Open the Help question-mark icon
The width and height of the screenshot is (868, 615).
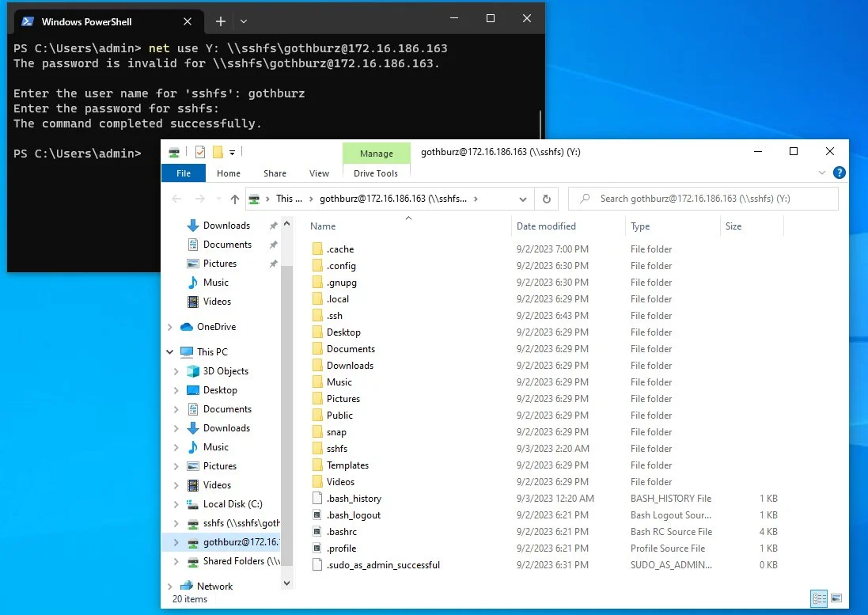coord(840,172)
